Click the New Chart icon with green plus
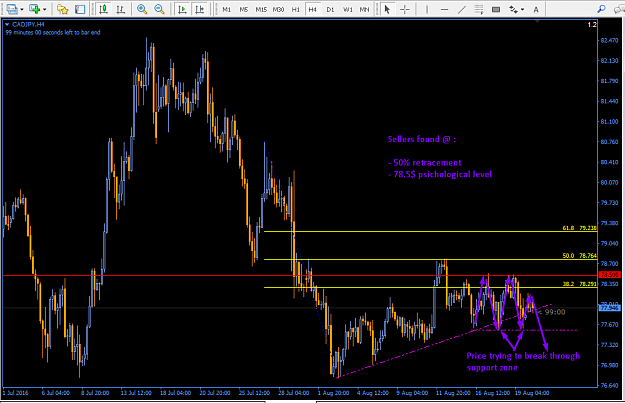Viewport: 625px width, 403px height. [35, 9]
